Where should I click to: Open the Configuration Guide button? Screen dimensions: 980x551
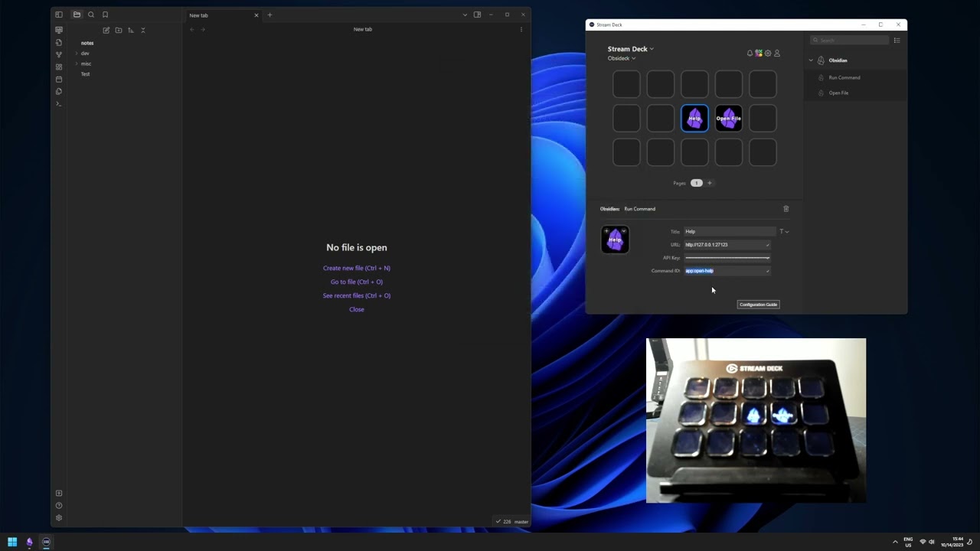758,305
